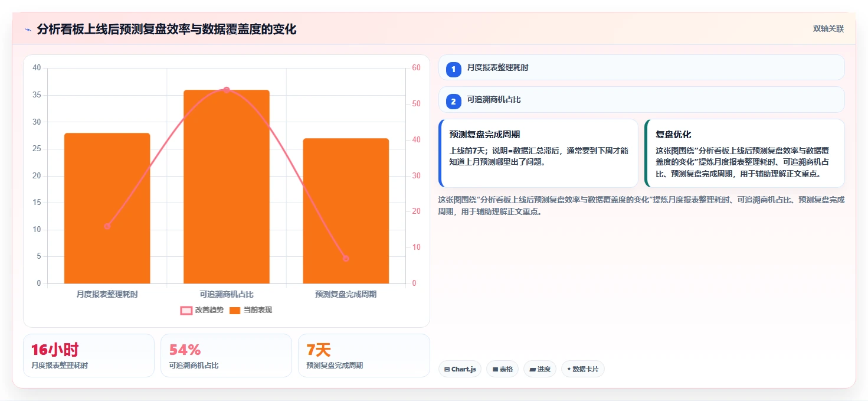Click the Chart.js tag chip
Image resolution: width=868 pixels, height=401 pixels.
(x=460, y=369)
